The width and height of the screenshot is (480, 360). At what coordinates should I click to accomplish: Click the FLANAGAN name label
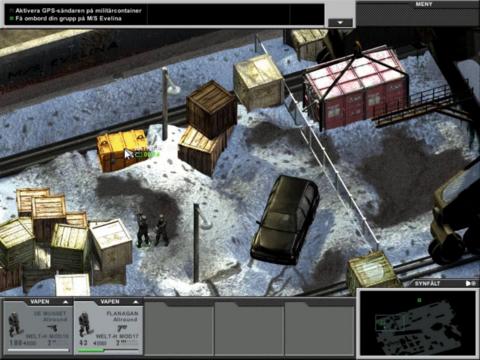click(x=122, y=314)
